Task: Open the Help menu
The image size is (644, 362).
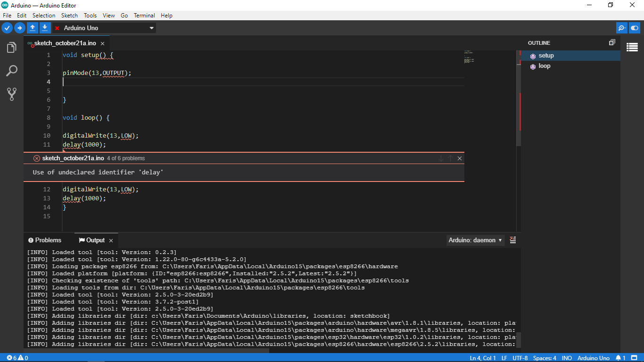Action: click(x=166, y=16)
